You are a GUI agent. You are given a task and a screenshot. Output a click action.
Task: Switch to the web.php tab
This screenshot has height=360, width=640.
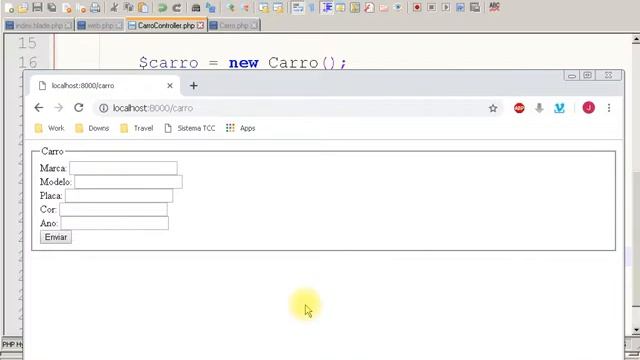coord(100,25)
